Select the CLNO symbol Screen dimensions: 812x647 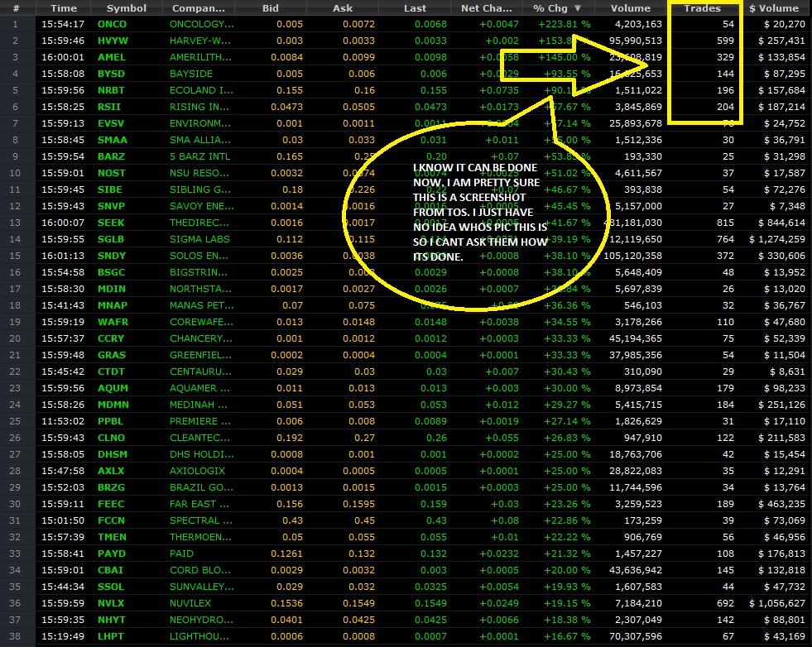click(x=112, y=438)
